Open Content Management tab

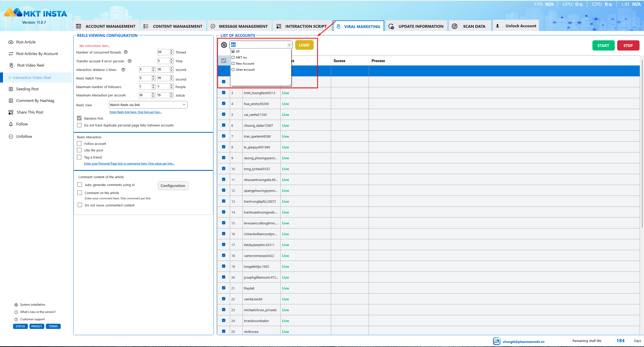173,26
